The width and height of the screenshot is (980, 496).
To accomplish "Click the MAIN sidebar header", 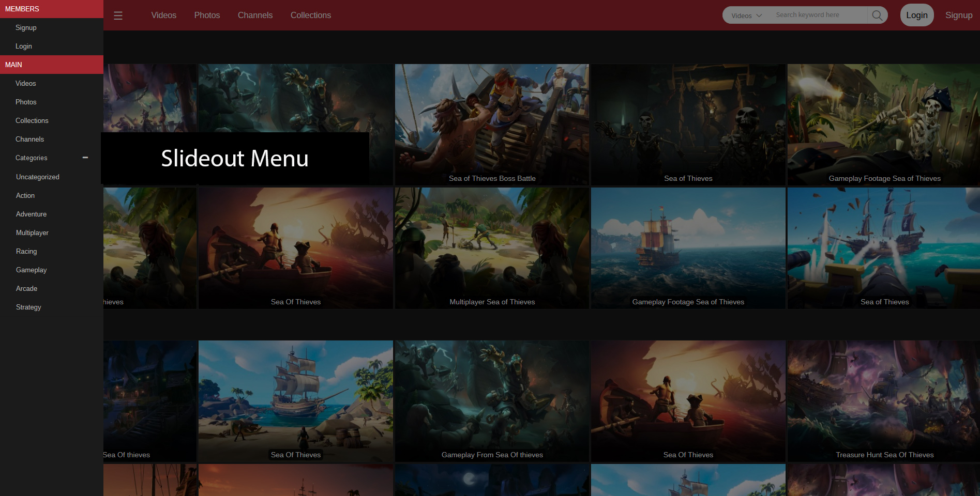I will (x=52, y=65).
